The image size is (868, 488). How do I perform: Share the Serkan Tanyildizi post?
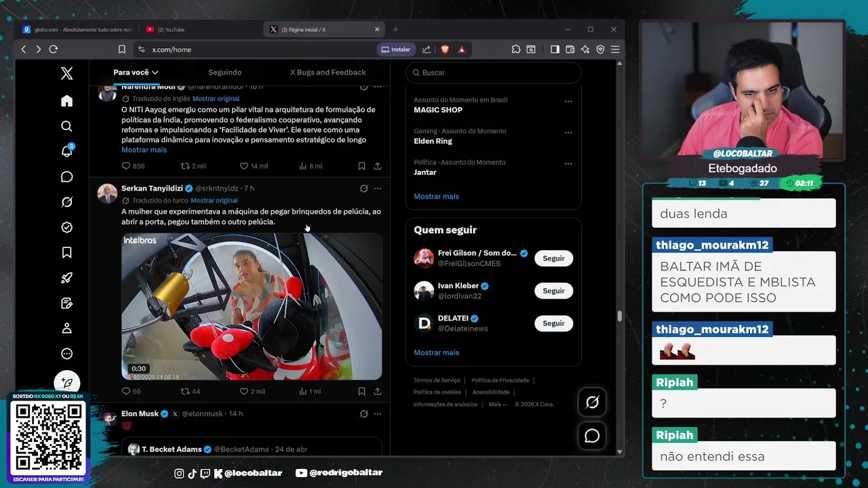click(377, 391)
